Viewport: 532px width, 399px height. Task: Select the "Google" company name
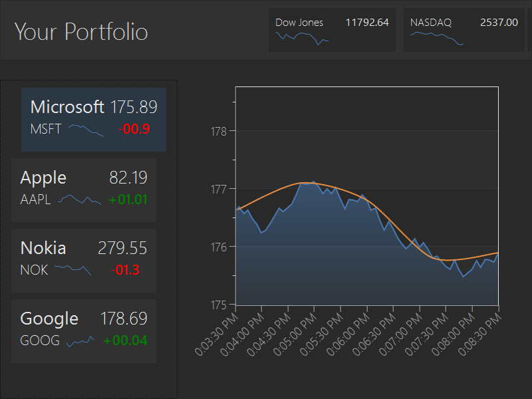click(49, 319)
